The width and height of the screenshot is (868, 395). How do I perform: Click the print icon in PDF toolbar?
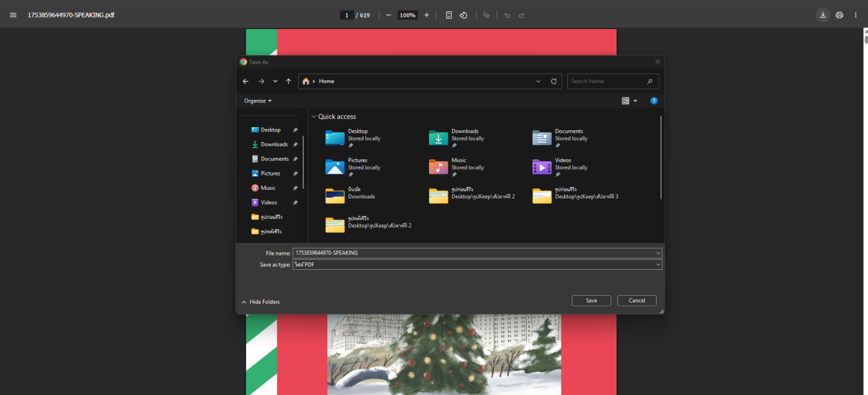point(839,15)
